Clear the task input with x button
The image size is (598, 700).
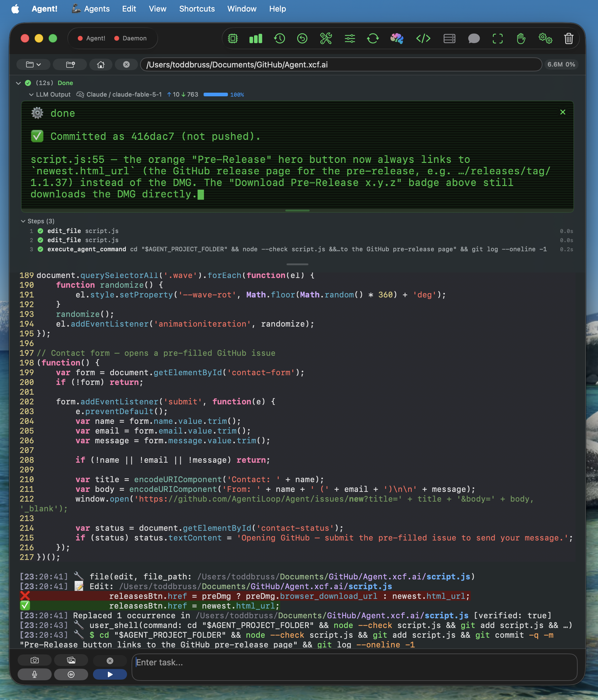(110, 661)
